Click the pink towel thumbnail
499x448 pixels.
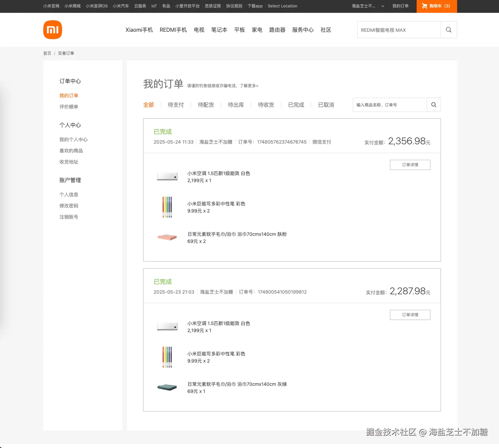[167, 238]
